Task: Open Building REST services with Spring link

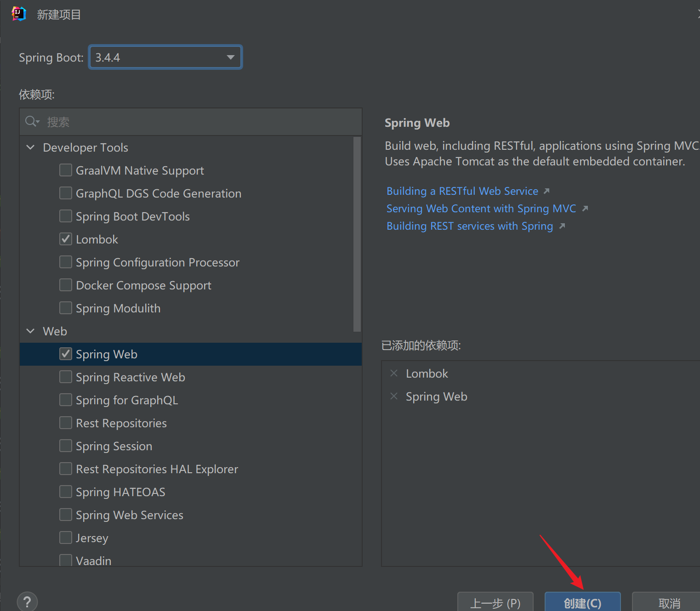Action: [x=470, y=226]
